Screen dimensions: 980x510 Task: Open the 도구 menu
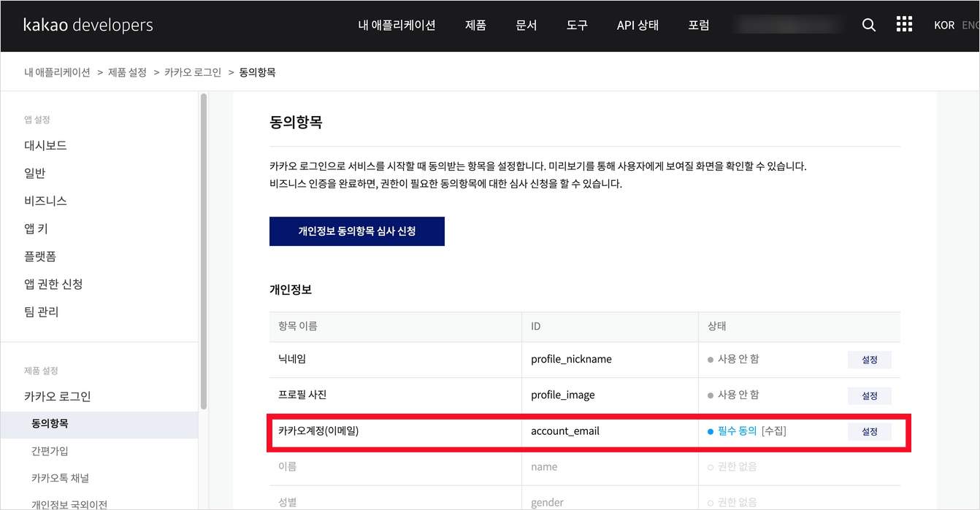[x=577, y=25]
